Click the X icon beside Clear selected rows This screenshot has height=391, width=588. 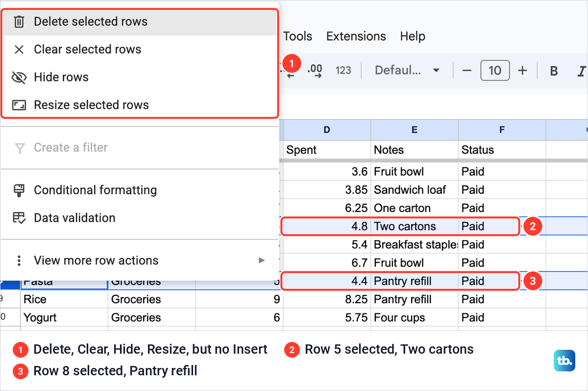[x=19, y=50]
